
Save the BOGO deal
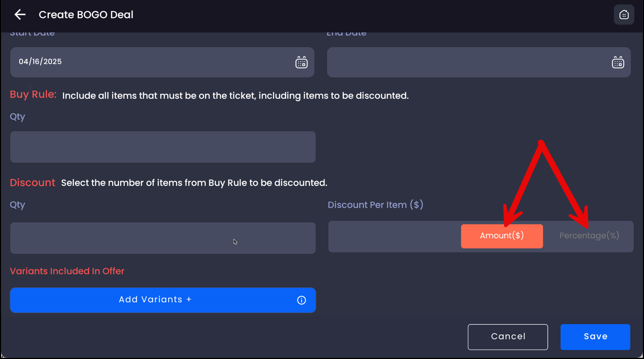tap(595, 337)
